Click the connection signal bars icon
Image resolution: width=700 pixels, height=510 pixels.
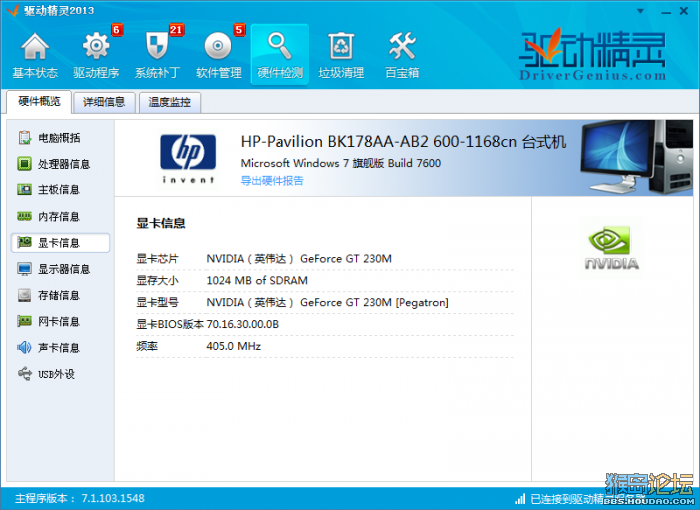click(520, 499)
